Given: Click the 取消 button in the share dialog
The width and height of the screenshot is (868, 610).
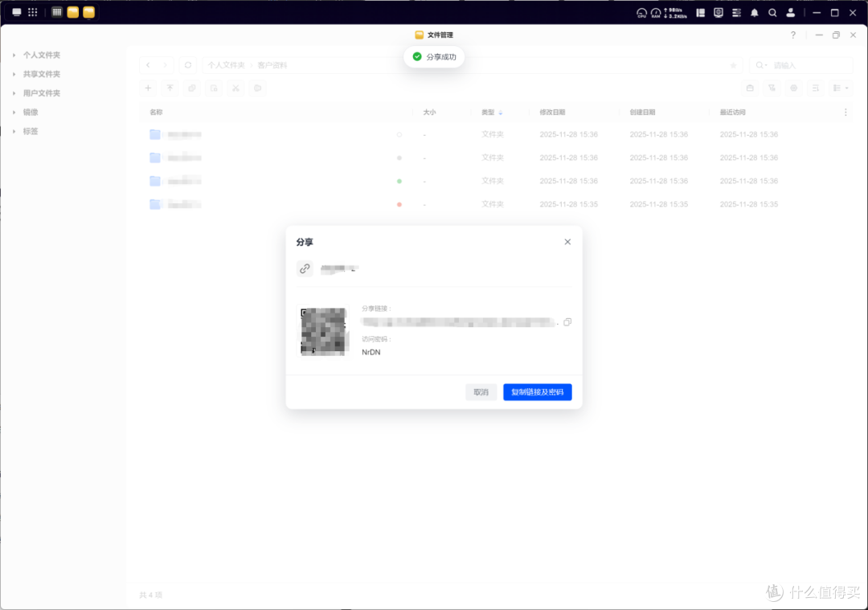Looking at the screenshot, I should tap(481, 392).
